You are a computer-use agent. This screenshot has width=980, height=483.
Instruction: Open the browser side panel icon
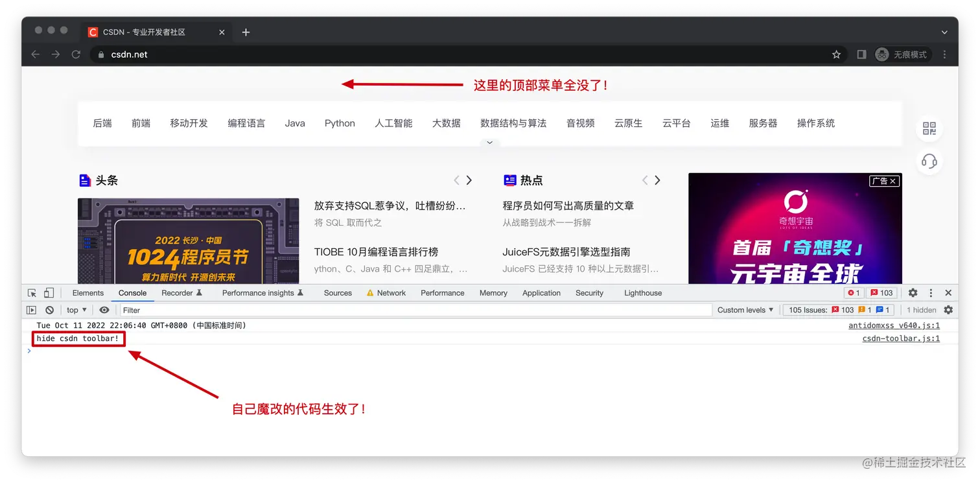point(861,54)
